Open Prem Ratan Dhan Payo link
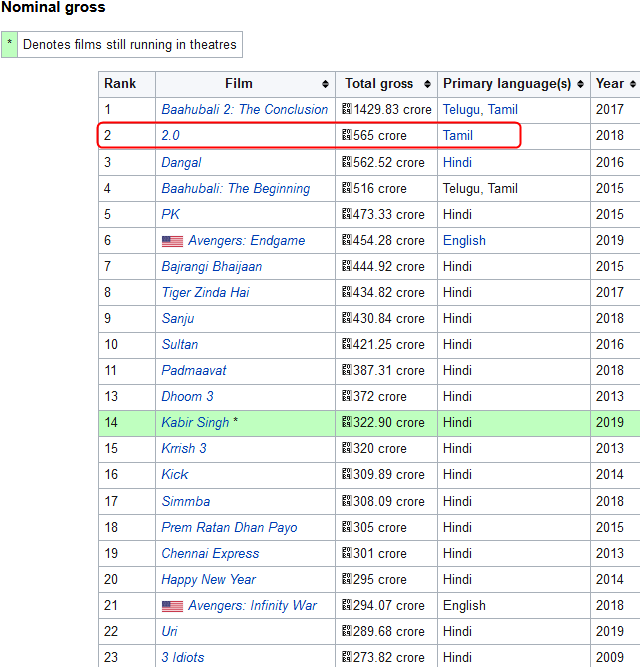 229,527
